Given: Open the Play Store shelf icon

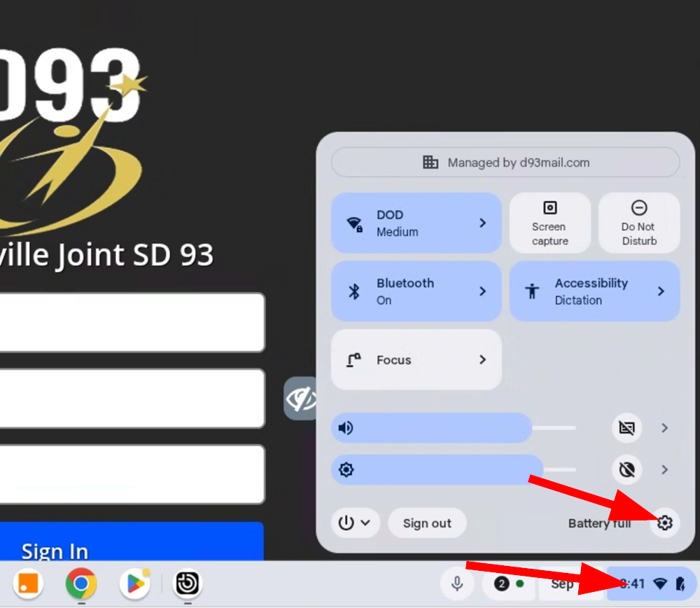Looking at the screenshot, I should point(134,583).
